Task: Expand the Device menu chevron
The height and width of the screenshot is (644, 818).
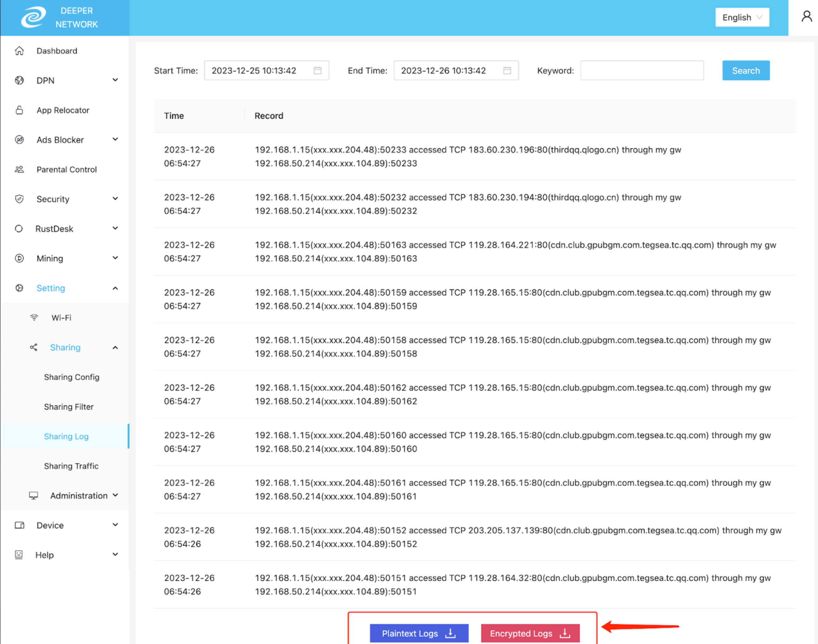Action: [115, 525]
